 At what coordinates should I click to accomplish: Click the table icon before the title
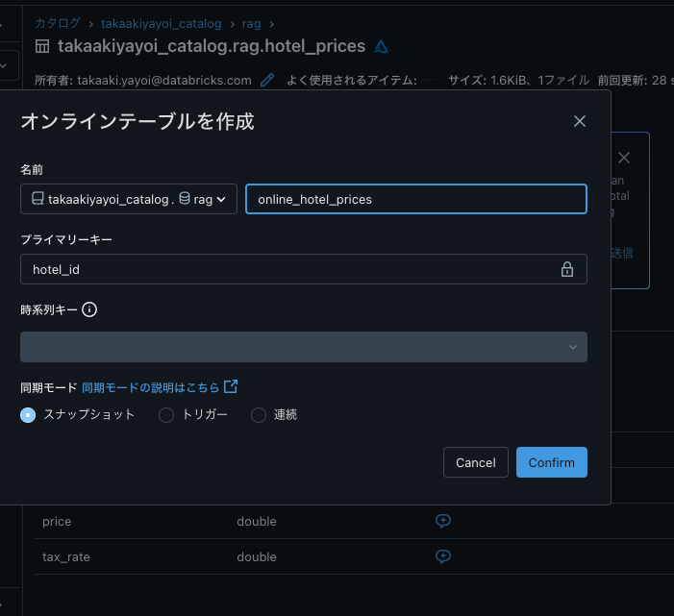pos(42,46)
